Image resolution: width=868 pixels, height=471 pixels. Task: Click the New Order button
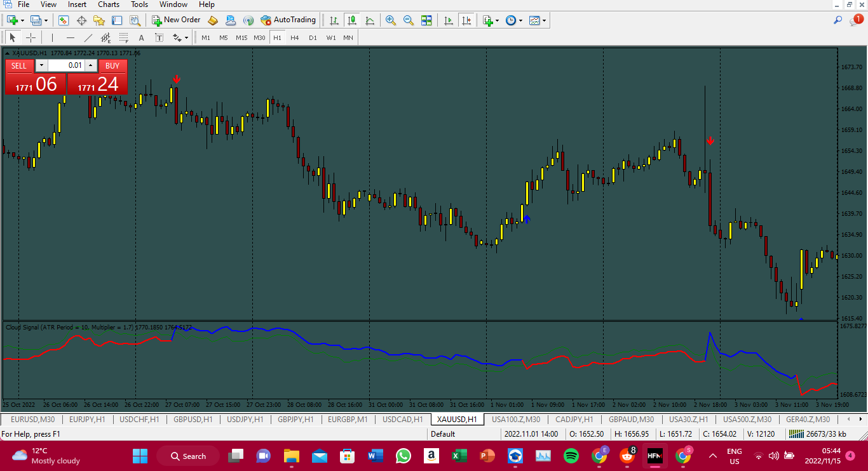click(x=177, y=20)
